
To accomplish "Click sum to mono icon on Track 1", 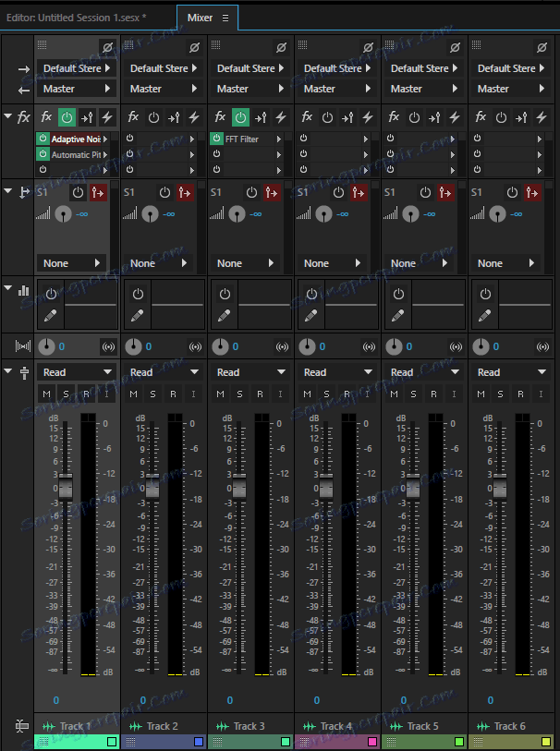I will (109, 346).
